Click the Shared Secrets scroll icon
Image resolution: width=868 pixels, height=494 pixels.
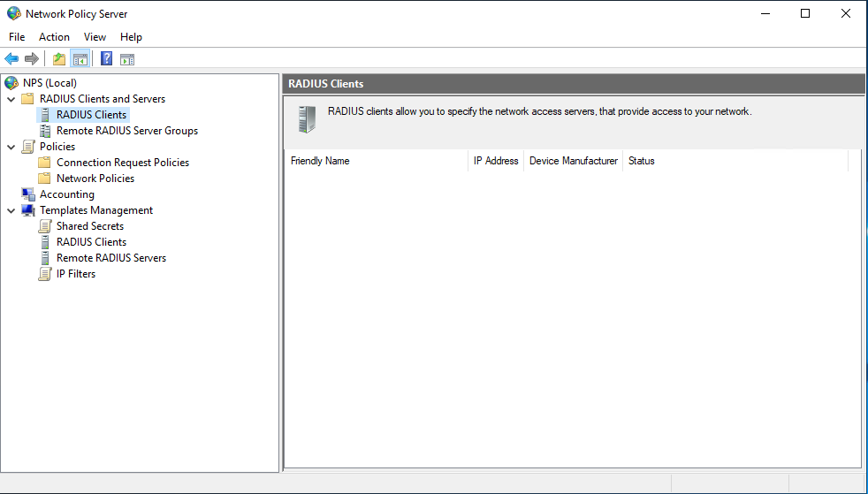click(x=45, y=226)
